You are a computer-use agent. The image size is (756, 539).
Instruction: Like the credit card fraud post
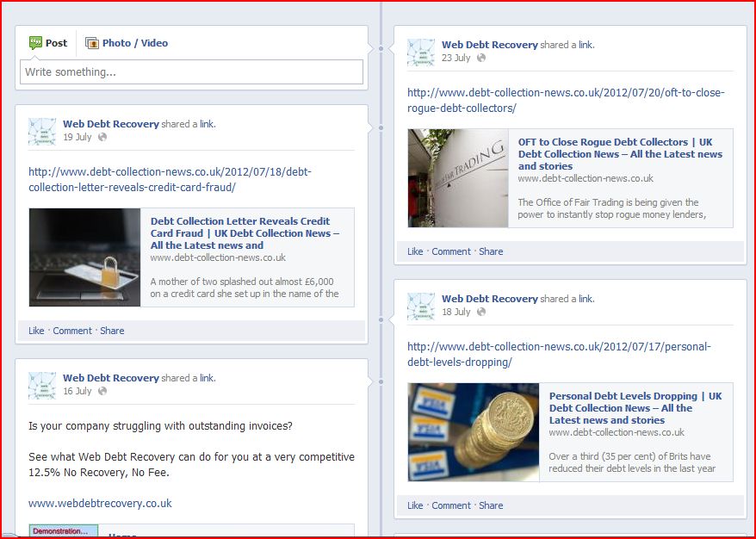click(x=36, y=331)
